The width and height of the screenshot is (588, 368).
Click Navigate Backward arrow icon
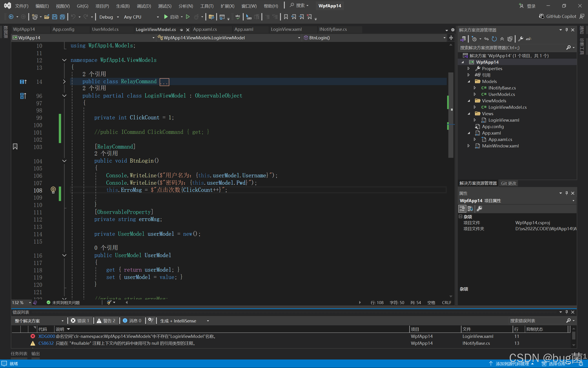(x=11, y=17)
